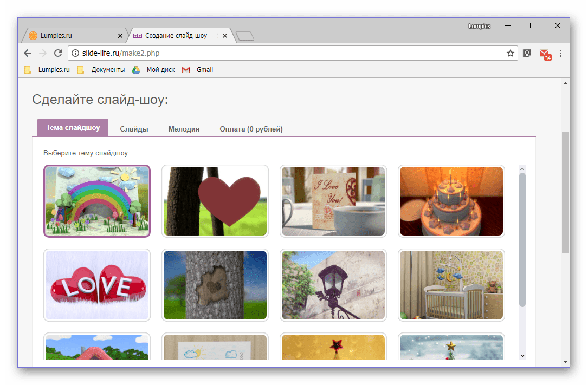
Task: Open the Мелодия tab
Action: click(x=184, y=129)
